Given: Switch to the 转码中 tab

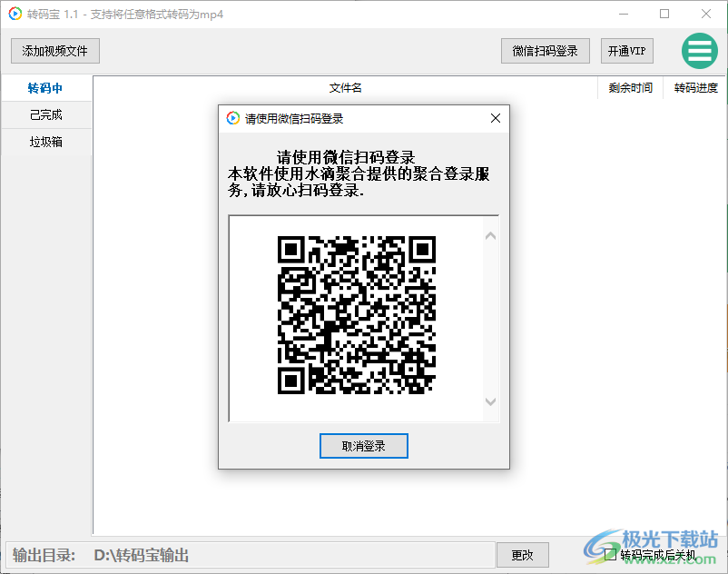Looking at the screenshot, I should coord(45,88).
